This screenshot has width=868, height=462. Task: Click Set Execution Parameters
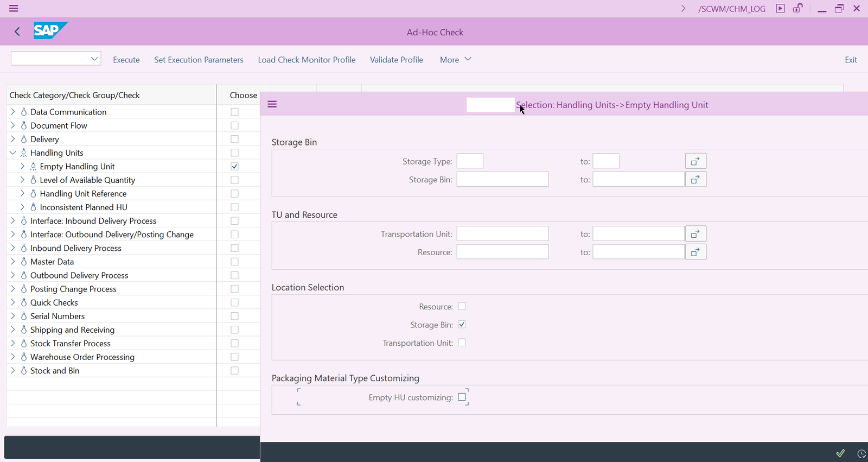coord(199,60)
